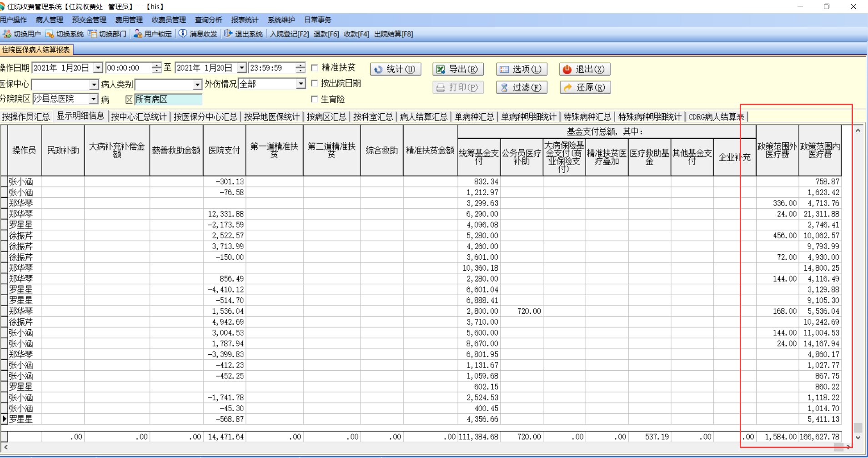Click the 所有病区 ward input field
This screenshot has height=458, width=868.
(x=168, y=99)
